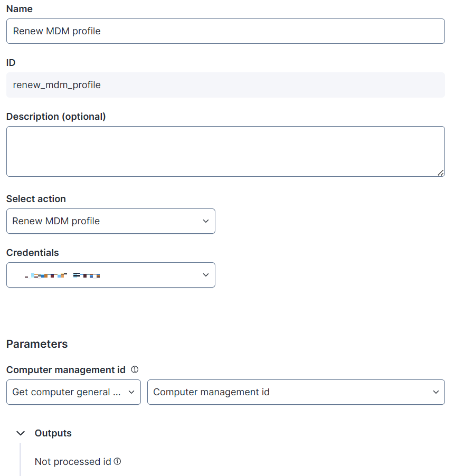Image resolution: width=455 pixels, height=476 pixels.
Task: Click the Parameters heading
Action: (37, 344)
